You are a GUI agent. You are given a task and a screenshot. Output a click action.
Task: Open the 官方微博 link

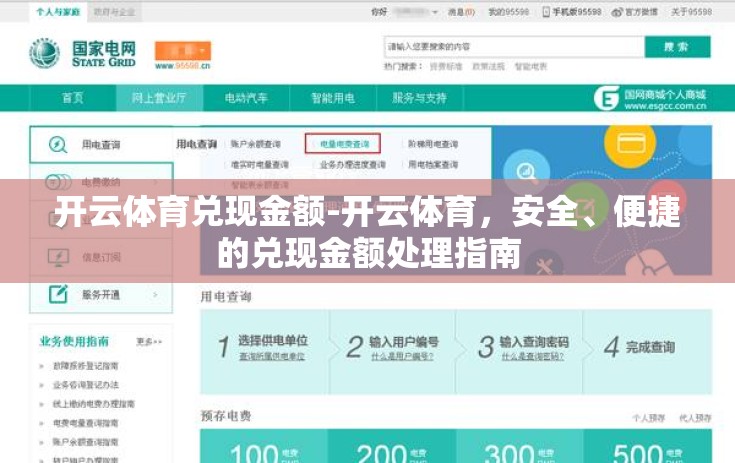(x=641, y=12)
